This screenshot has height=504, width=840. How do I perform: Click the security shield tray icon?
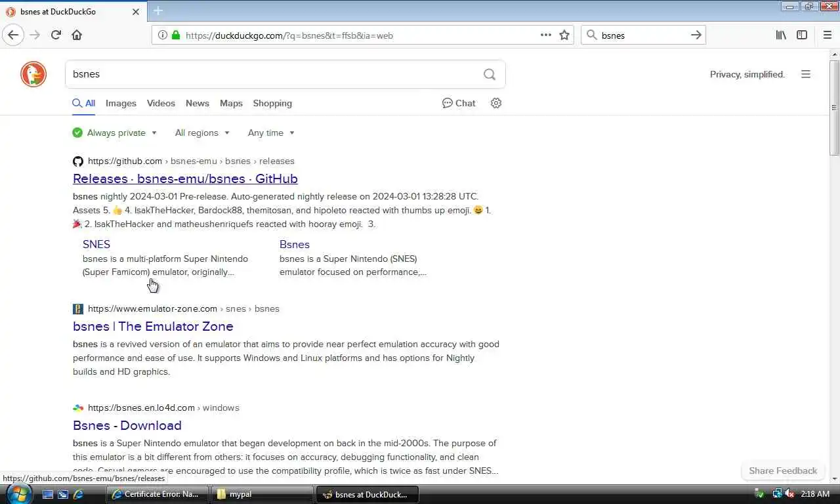click(759, 494)
